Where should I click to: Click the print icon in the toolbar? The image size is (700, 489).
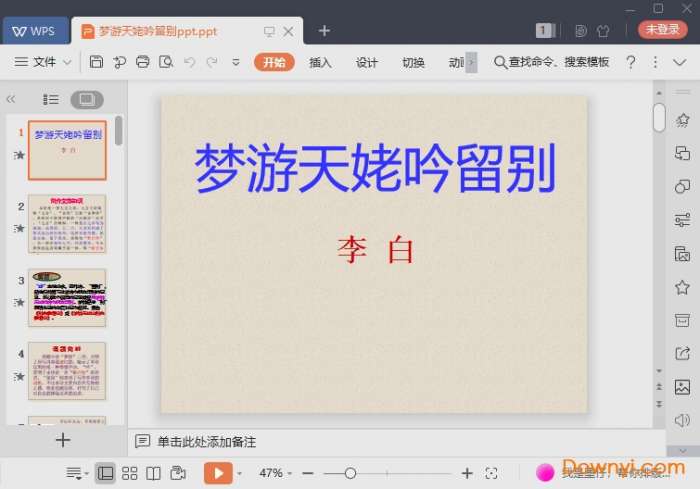[x=143, y=62]
